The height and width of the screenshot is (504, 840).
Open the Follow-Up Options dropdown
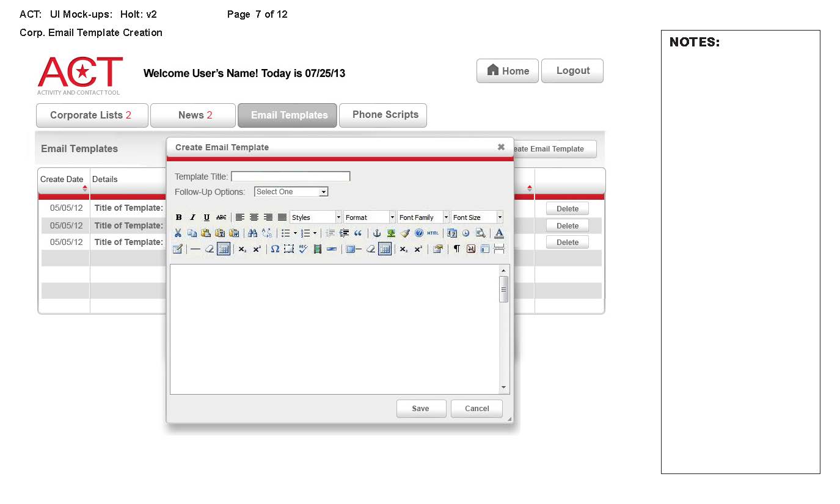tap(291, 192)
